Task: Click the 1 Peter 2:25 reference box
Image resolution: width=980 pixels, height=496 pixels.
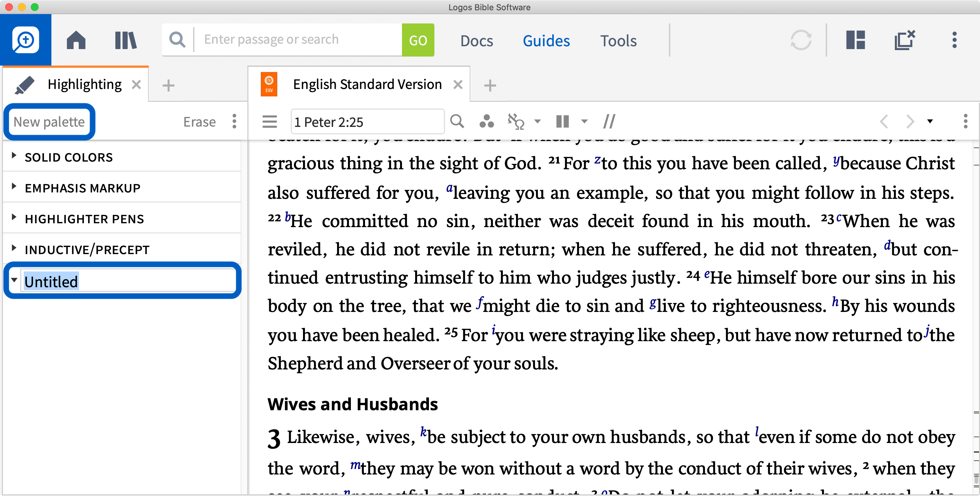Action: [x=368, y=122]
